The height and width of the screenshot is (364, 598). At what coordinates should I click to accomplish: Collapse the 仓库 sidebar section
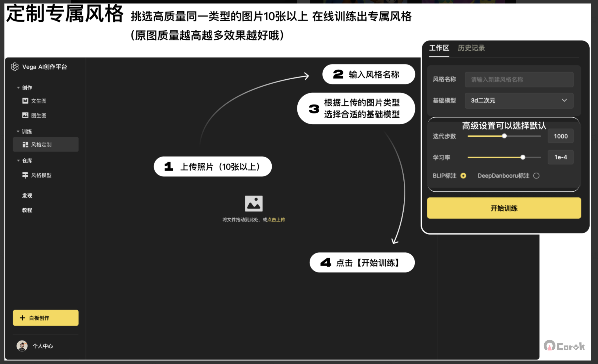point(18,161)
